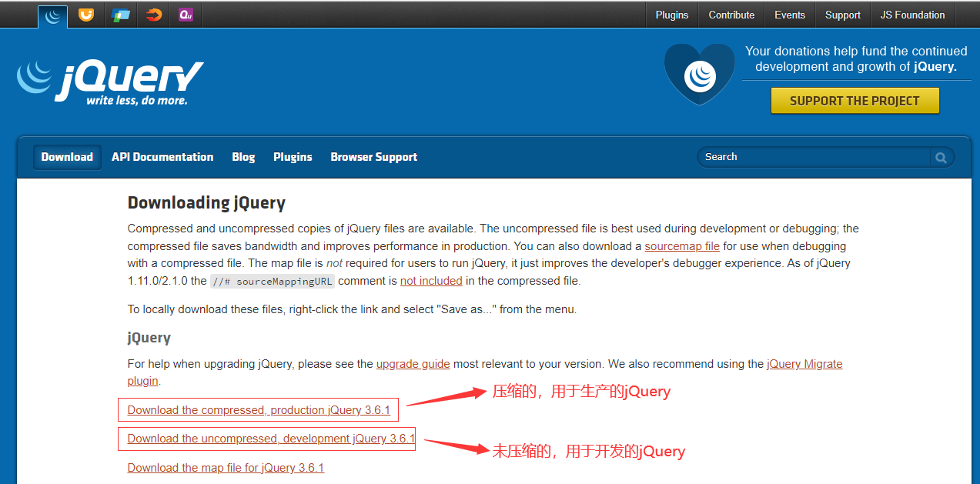Click the search magnifier icon
The image size is (980, 484).
pos(941,157)
